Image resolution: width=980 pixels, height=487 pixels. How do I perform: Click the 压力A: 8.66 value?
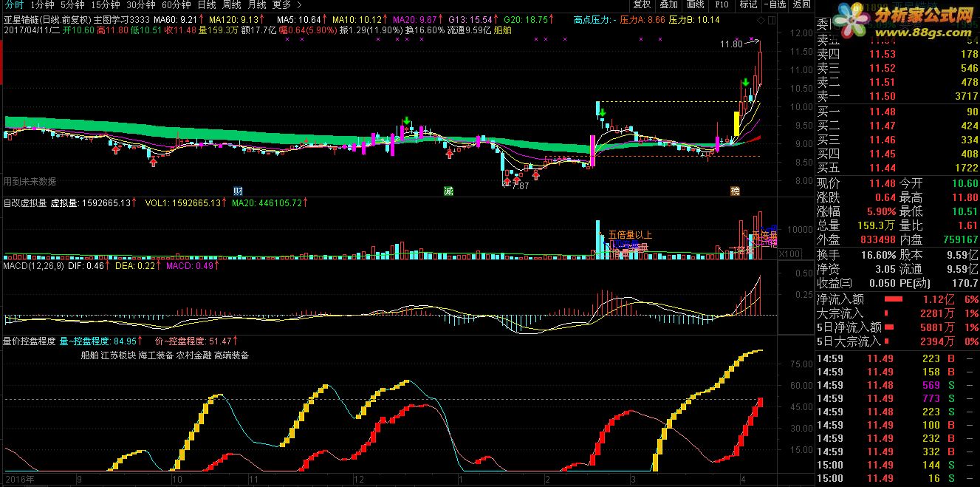point(643,20)
